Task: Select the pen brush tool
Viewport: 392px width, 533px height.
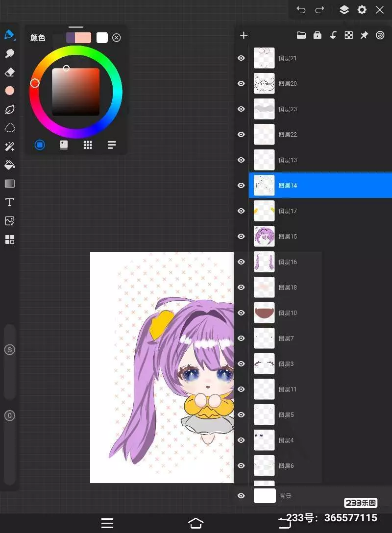Action: [9, 35]
